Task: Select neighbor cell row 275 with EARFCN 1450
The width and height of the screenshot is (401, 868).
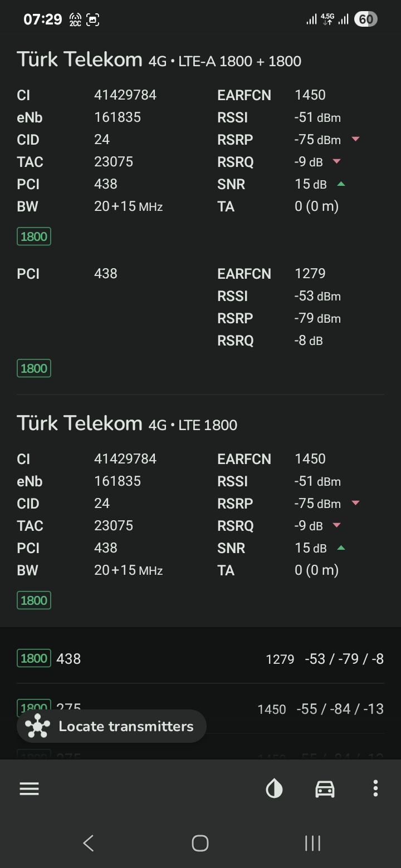Action: pyautogui.click(x=200, y=709)
